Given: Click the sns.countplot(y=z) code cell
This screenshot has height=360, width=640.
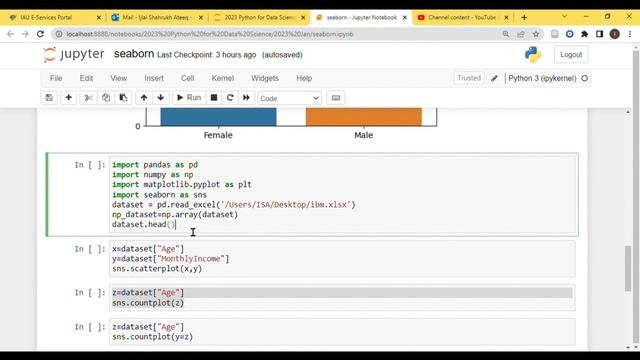Looking at the screenshot, I should pos(342,332).
